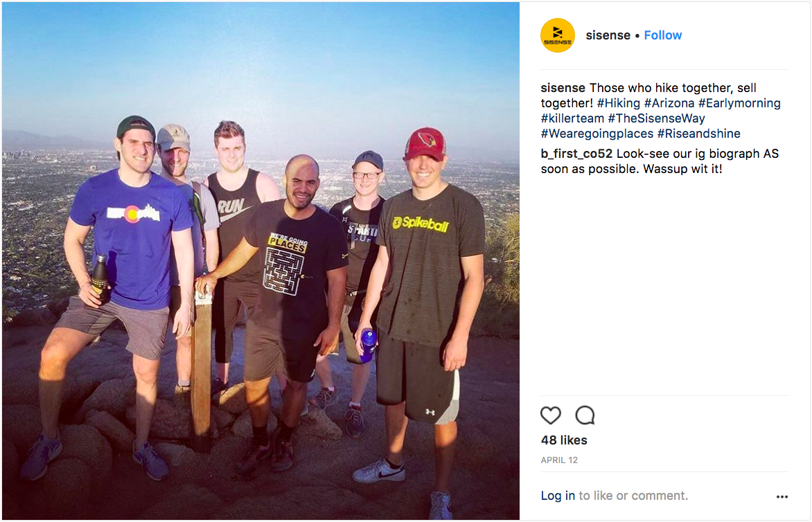Image resolution: width=812 pixels, height=522 pixels.
Task: Open the #Riseandshine hashtag
Action: coord(699,134)
